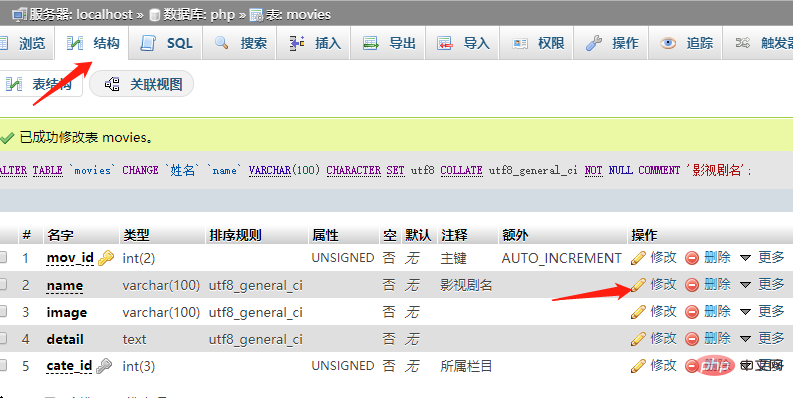Screen dimensions: 793x398
Task: Click the php database breadcrumb link
Action: click(x=223, y=15)
